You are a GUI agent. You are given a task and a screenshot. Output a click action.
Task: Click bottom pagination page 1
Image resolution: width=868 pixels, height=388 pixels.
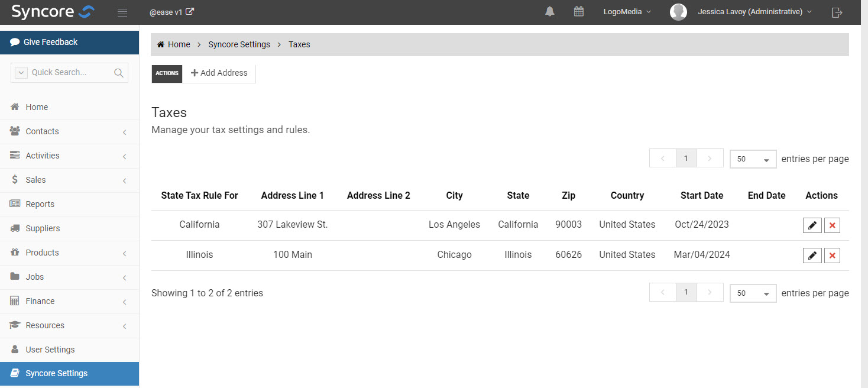click(686, 292)
